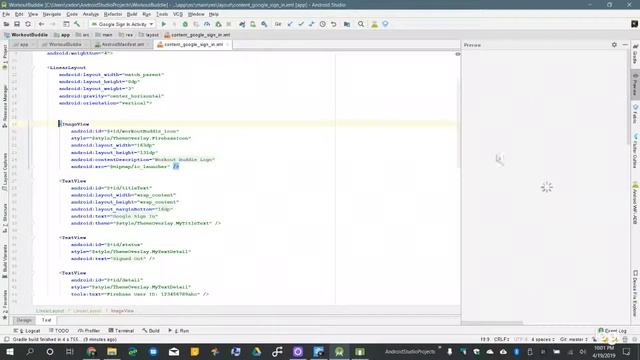640x360 pixels.
Task: Click the Windows Start button
Action: click(x=9, y=352)
